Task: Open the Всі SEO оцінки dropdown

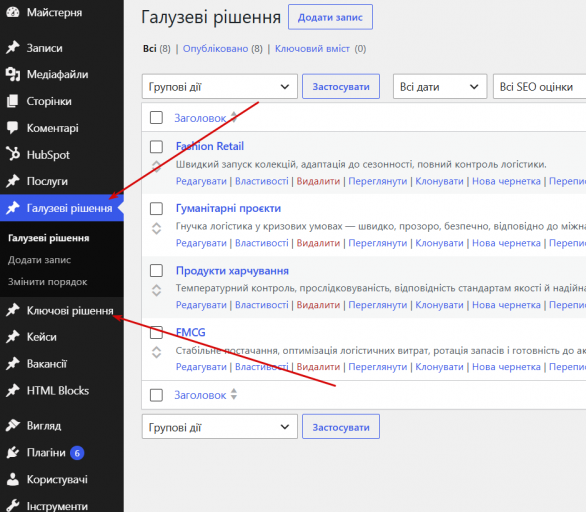Action: pos(540,87)
